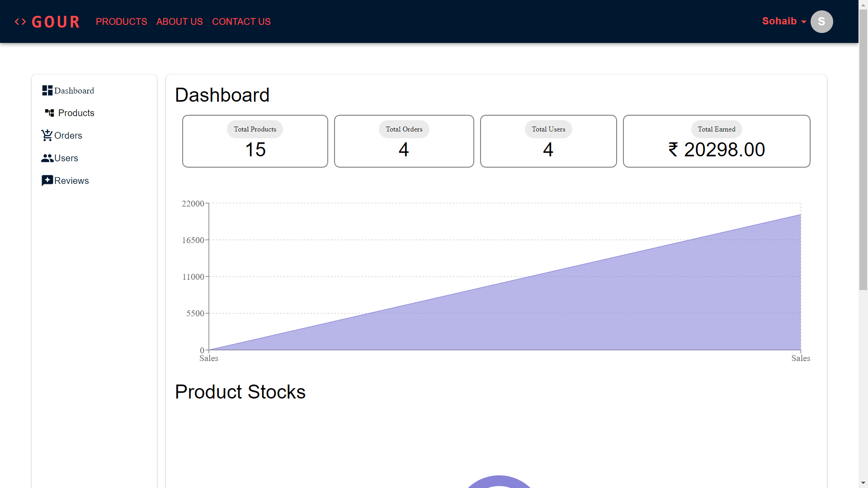Click the Products tree icon in sidebar
Image resolution: width=868 pixels, height=488 pixels.
point(50,113)
